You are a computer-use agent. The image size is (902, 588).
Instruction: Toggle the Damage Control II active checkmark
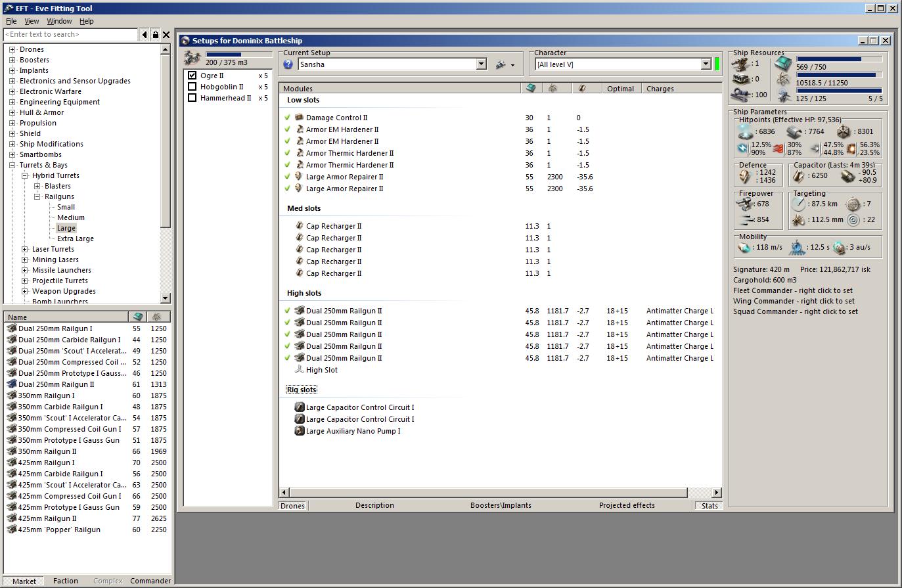coord(288,118)
